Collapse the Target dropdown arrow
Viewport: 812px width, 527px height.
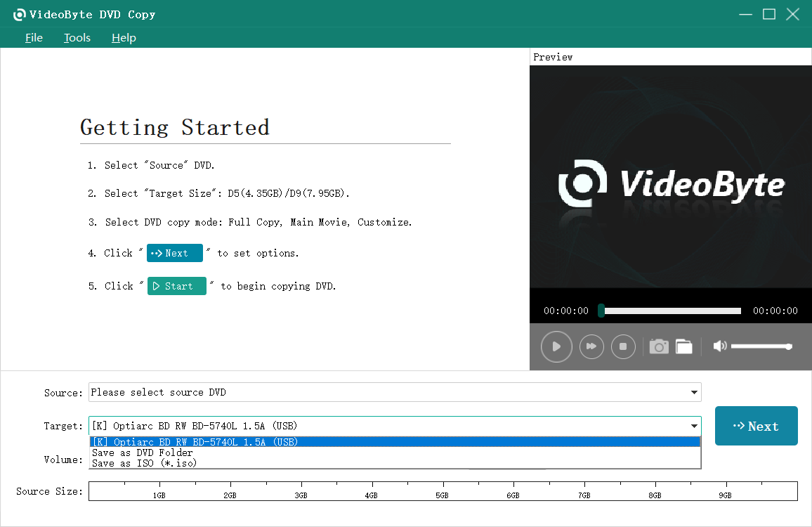pos(694,426)
